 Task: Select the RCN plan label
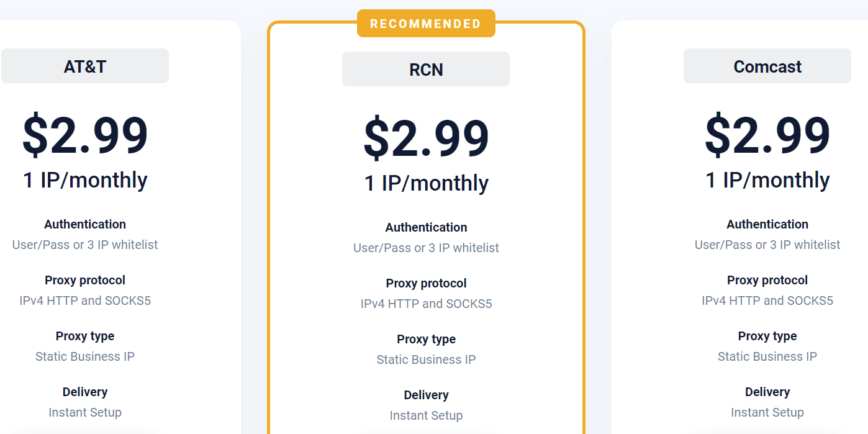[426, 70]
